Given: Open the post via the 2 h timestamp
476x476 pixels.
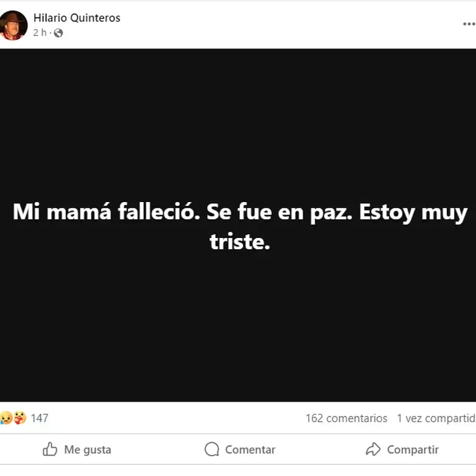Looking at the screenshot, I should pyautogui.click(x=40, y=32).
